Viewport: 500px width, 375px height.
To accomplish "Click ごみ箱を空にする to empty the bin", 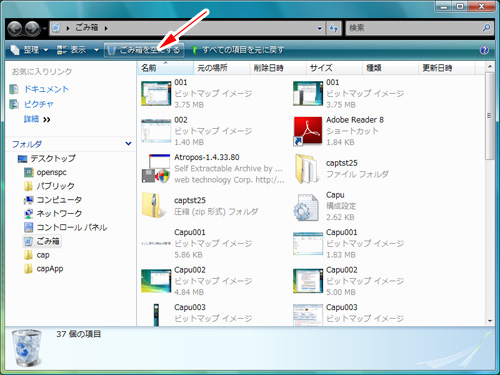I will click(x=144, y=50).
